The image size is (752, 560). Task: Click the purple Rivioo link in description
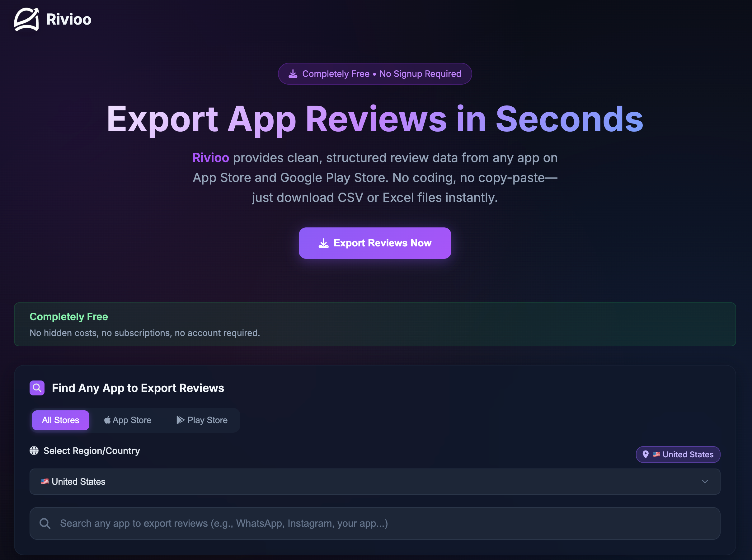210,158
